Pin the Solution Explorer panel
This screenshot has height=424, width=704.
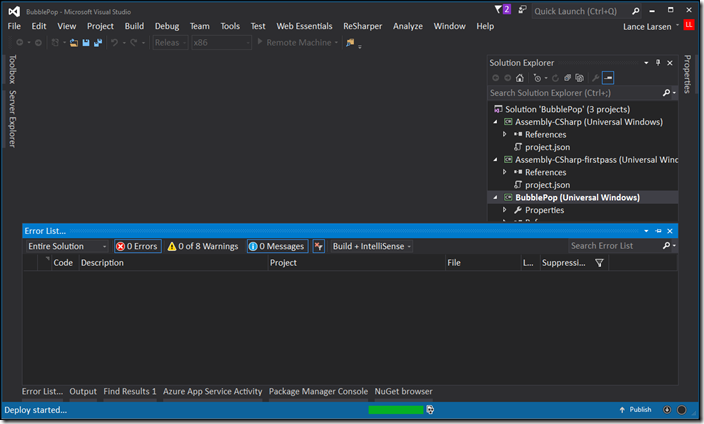coord(658,62)
